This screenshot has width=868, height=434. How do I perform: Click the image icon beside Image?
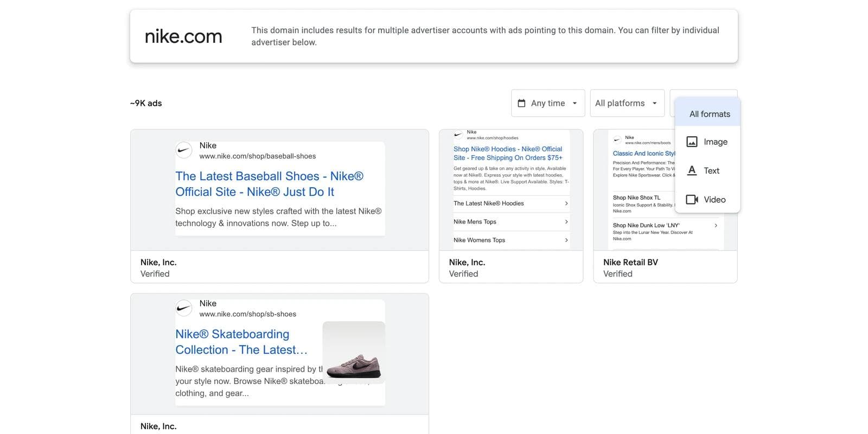click(692, 142)
